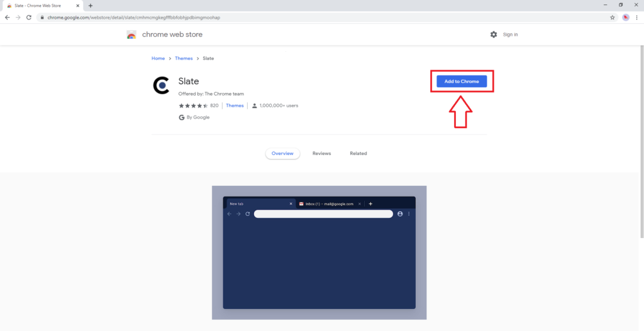
Task: Bookmark this page with star icon
Action: click(613, 18)
